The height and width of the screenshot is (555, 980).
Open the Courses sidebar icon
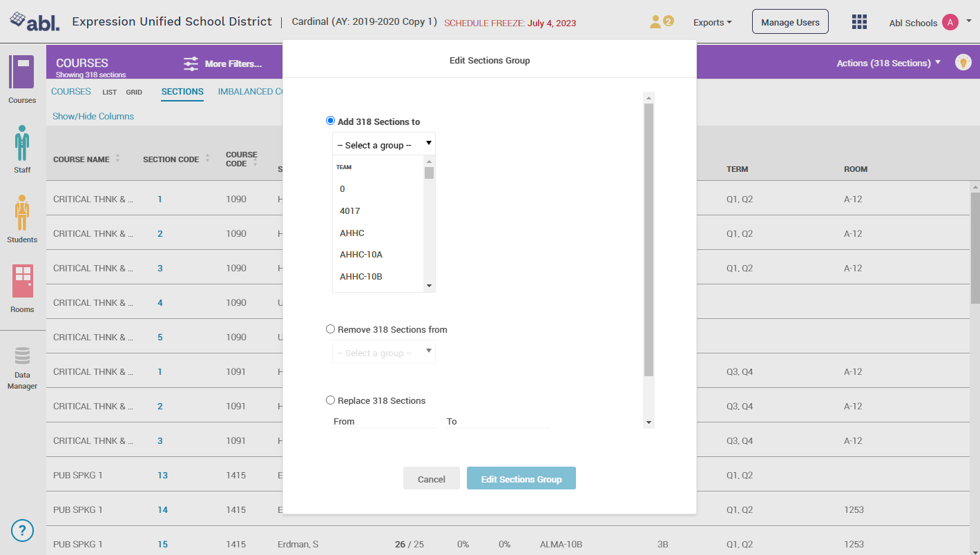pos(21,72)
